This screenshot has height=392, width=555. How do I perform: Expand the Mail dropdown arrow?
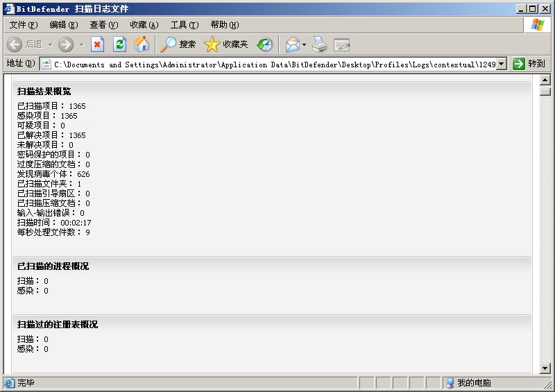(304, 44)
